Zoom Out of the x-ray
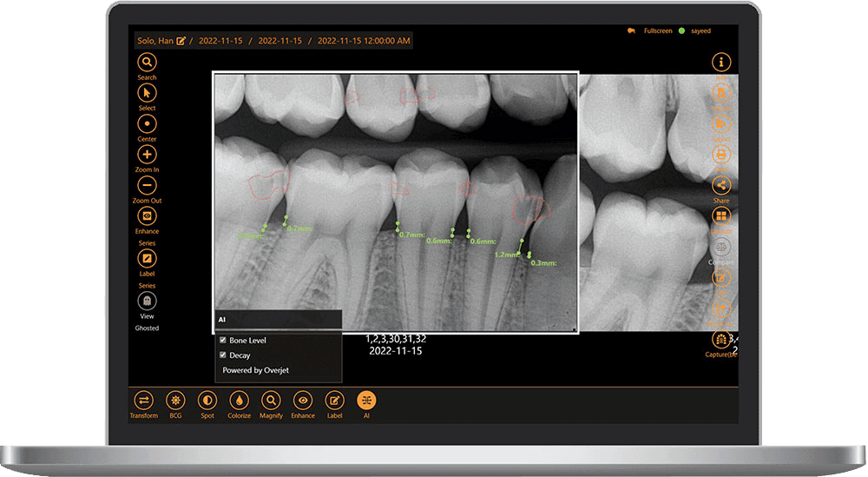The height and width of the screenshot is (477, 868). 147,185
